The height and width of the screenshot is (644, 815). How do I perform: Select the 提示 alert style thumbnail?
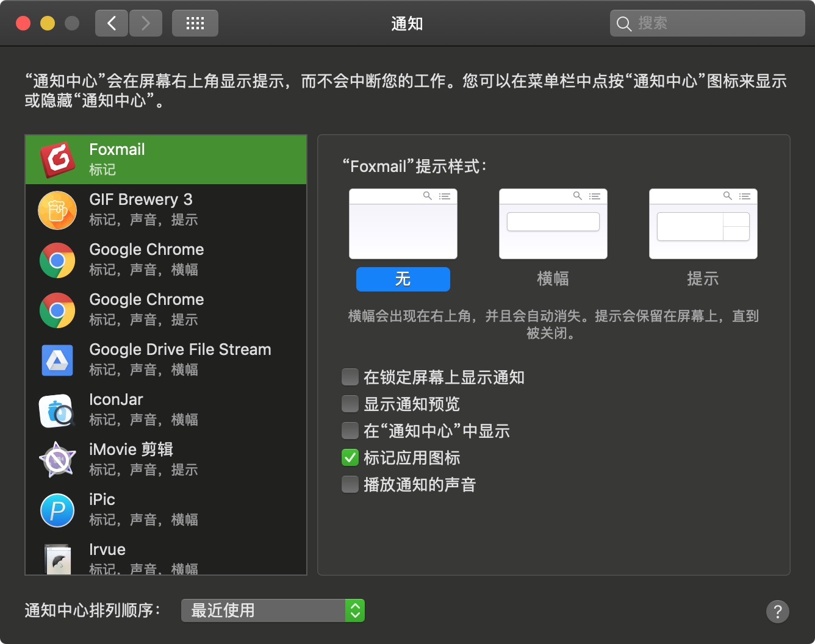[703, 224]
